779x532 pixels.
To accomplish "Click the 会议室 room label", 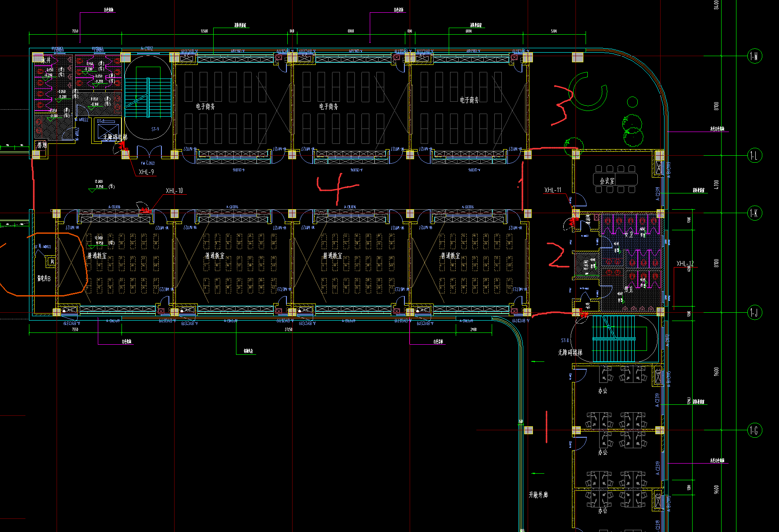I will click(607, 181).
